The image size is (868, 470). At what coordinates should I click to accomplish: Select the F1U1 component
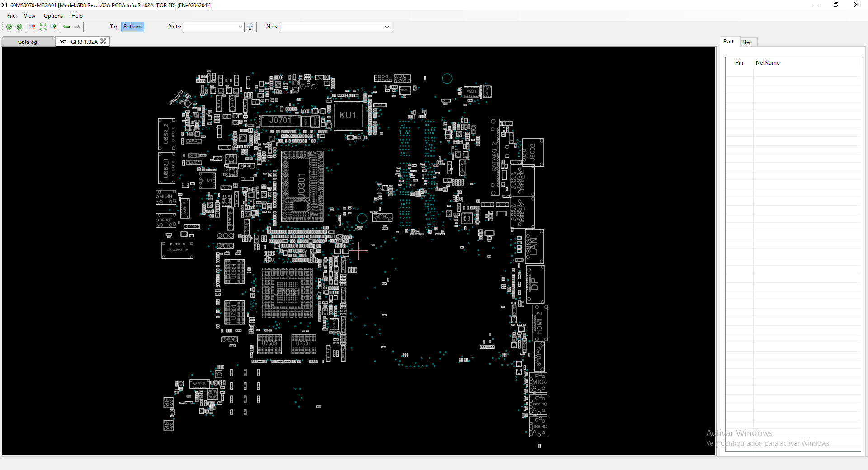(208, 180)
